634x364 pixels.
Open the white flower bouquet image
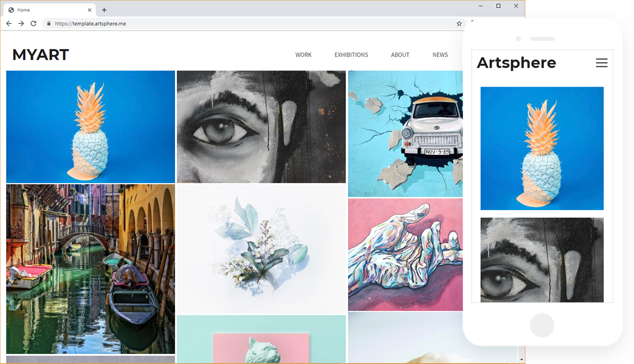(x=261, y=249)
